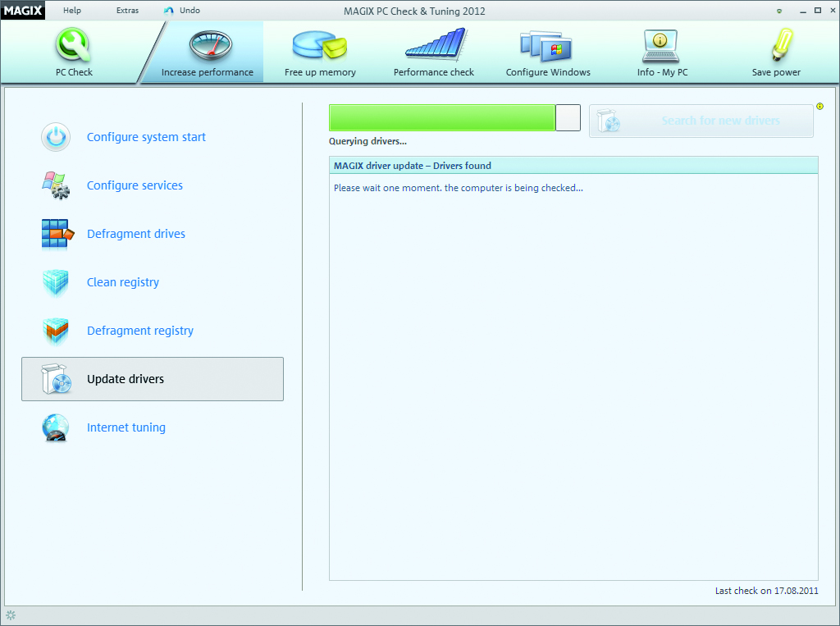Click the Configure Windows tab label
Image resolution: width=840 pixels, height=626 pixels.
point(548,72)
